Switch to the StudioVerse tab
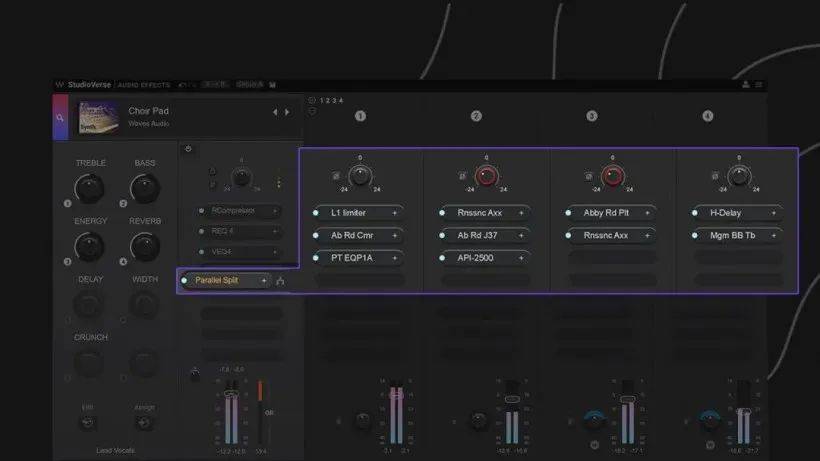 89,85
